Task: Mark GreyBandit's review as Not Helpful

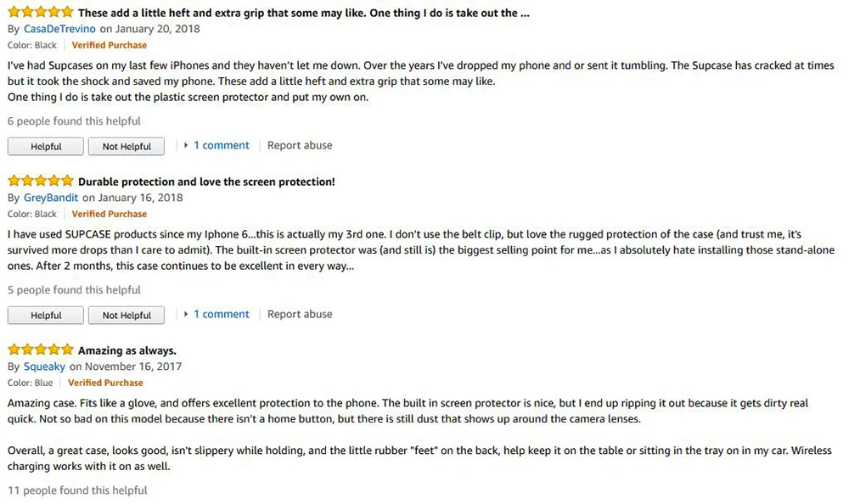Action: point(127,315)
